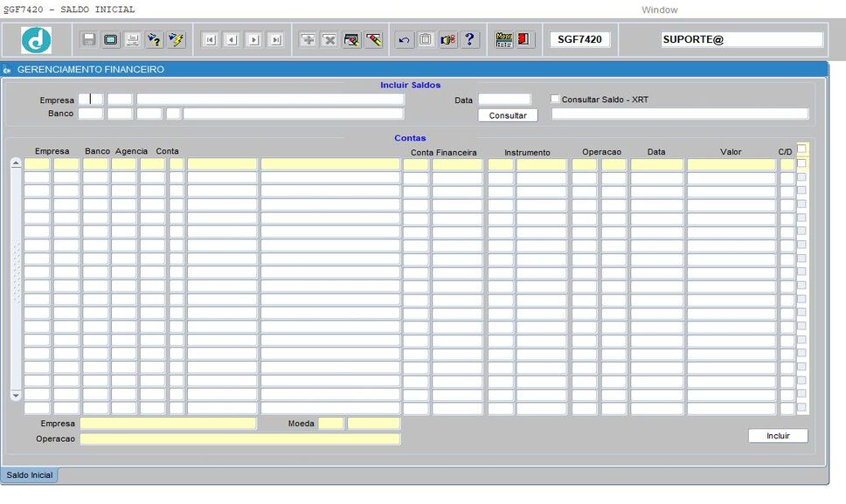Click the wide Empresa description field in Incluir Saldos

point(270,100)
